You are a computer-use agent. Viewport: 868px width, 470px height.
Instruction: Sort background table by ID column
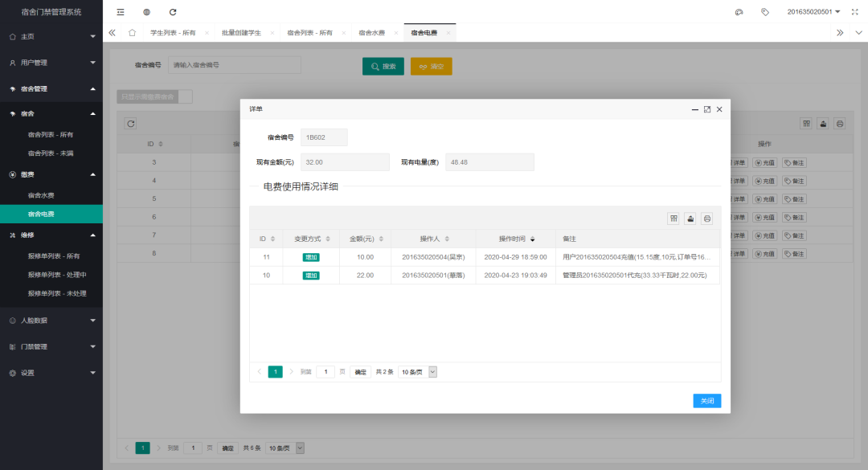point(161,144)
